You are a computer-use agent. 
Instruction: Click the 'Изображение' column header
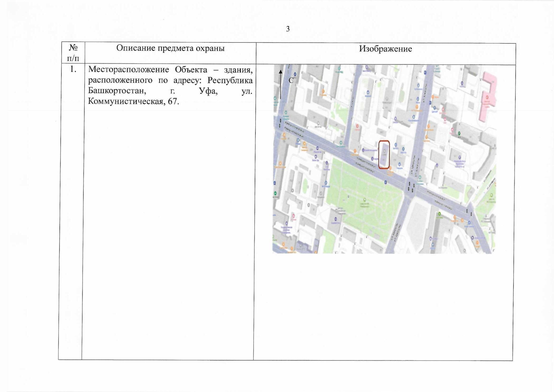tap(385, 49)
